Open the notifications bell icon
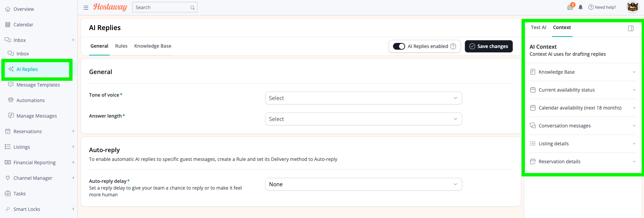Screen dimensions: 644x218 tap(581, 7)
